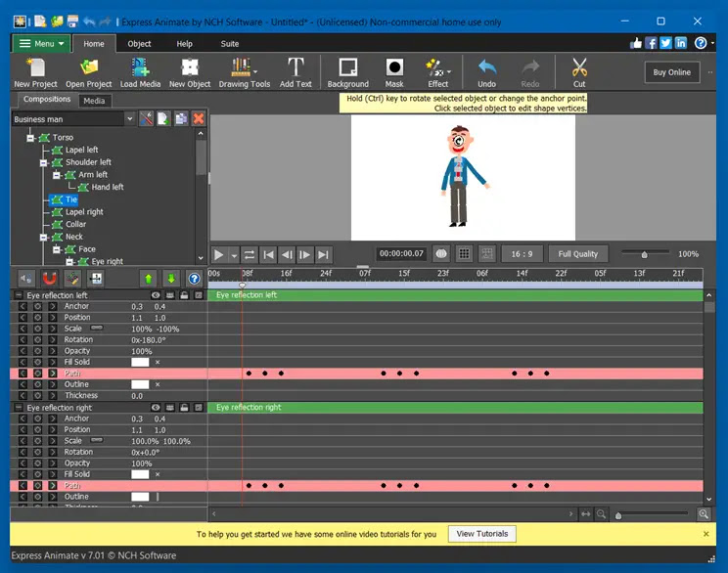Viewport: 728px width, 573px height.
Task: Open a project with Open Project
Action: point(88,72)
